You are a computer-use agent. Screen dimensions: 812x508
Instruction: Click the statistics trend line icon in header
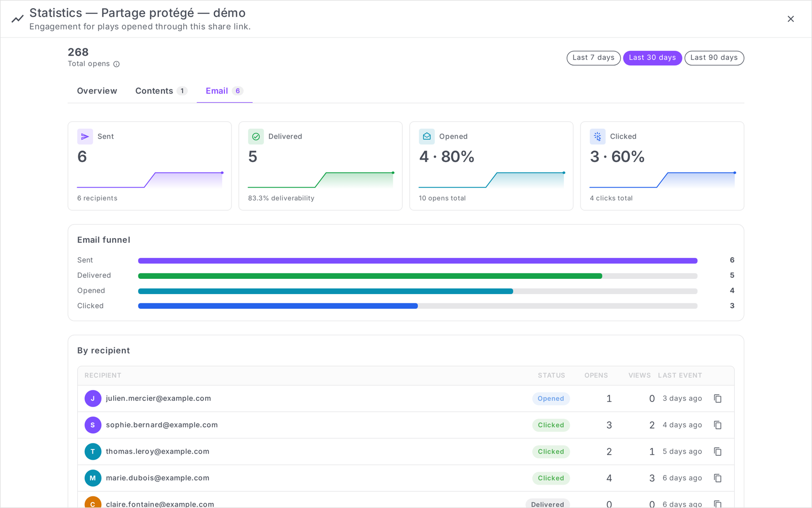coord(18,19)
